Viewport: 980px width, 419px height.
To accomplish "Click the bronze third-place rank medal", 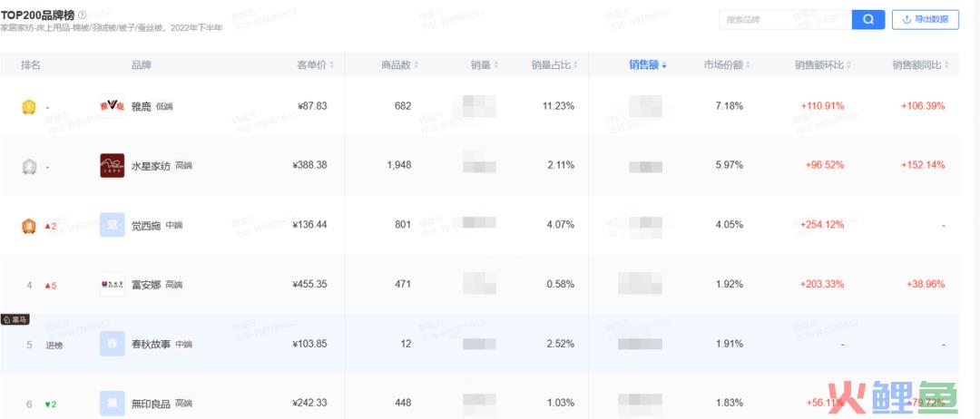I will click(x=29, y=226).
